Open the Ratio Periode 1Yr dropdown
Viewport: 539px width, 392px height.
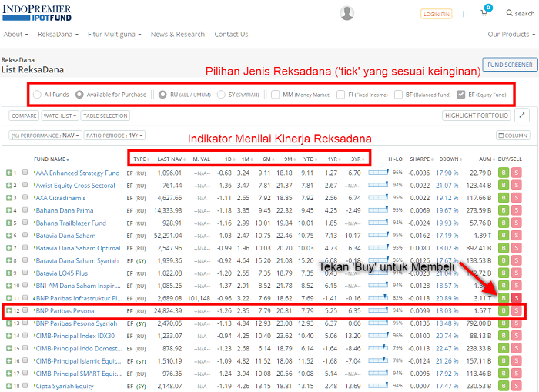coord(115,136)
